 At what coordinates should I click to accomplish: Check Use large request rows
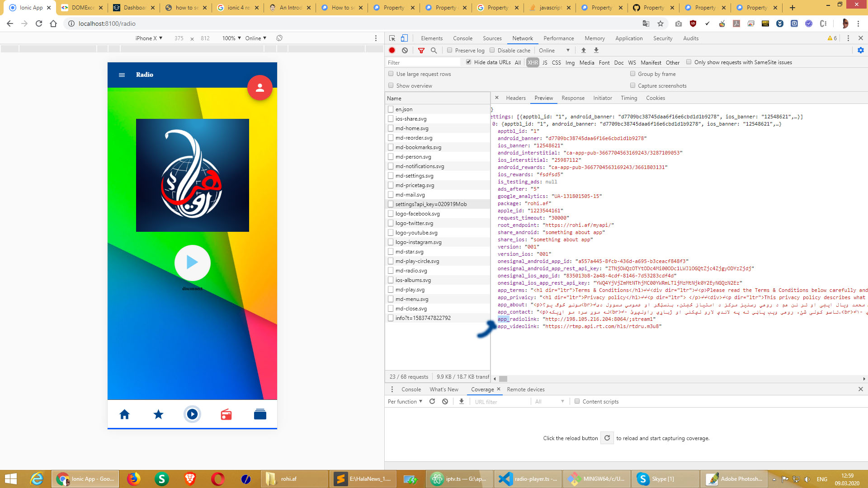pyautogui.click(x=391, y=74)
